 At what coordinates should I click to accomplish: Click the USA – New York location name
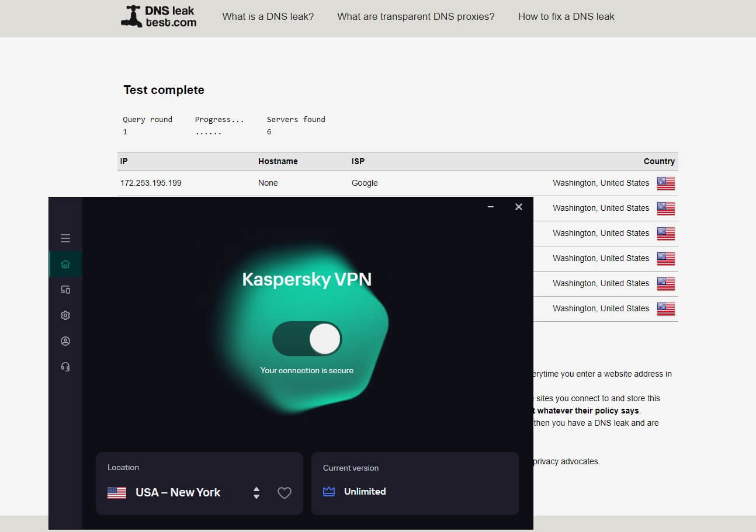coord(178,492)
